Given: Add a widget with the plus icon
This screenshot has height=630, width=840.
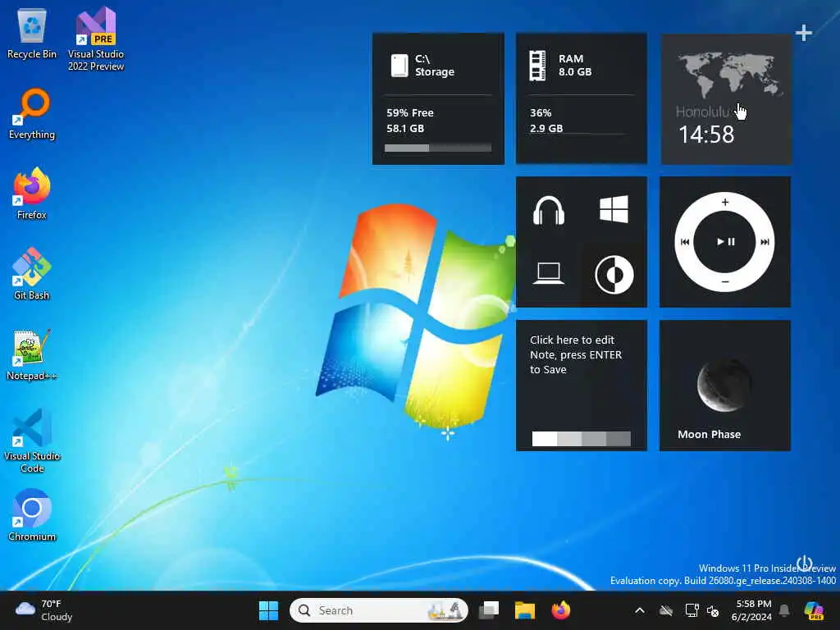Looking at the screenshot, I should click(x=804, y=33).
